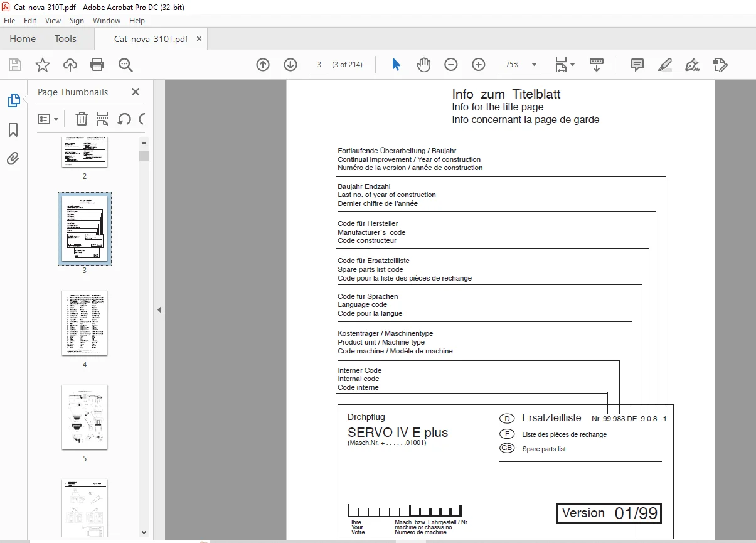Switch to the Tools tab
The height and width of the screenshot is (543, 756).
tap(65, 39)
